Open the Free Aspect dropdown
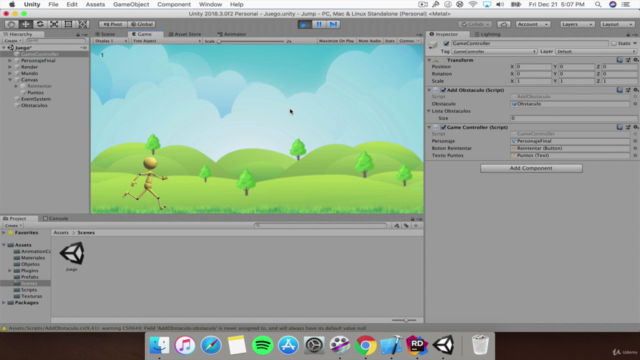The image size is (640, 360). 167,41
